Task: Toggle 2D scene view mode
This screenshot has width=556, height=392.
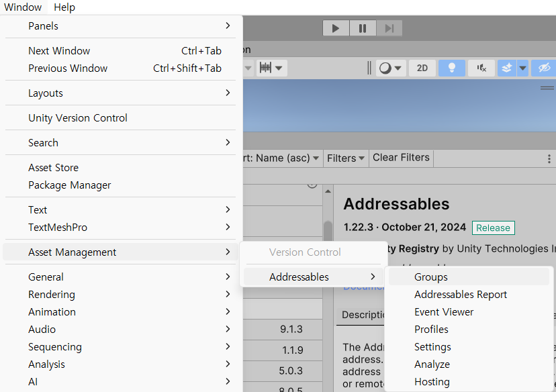Action: [422, 68]
